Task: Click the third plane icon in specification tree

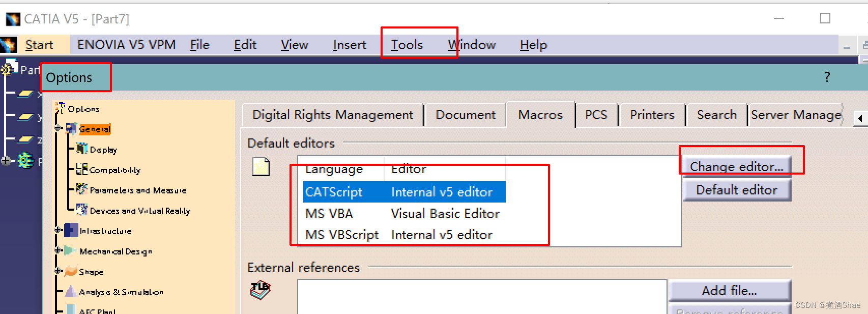Action: (25, 139)
